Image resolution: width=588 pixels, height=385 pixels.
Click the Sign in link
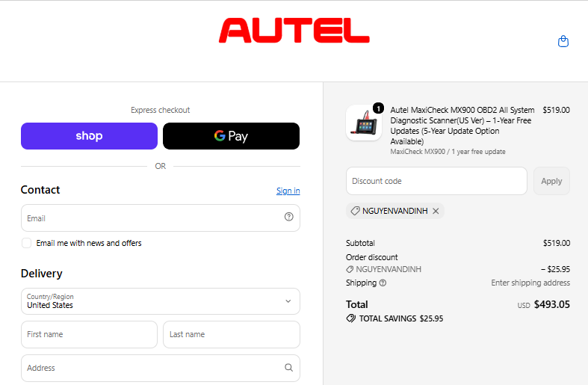tap(288, 191)
